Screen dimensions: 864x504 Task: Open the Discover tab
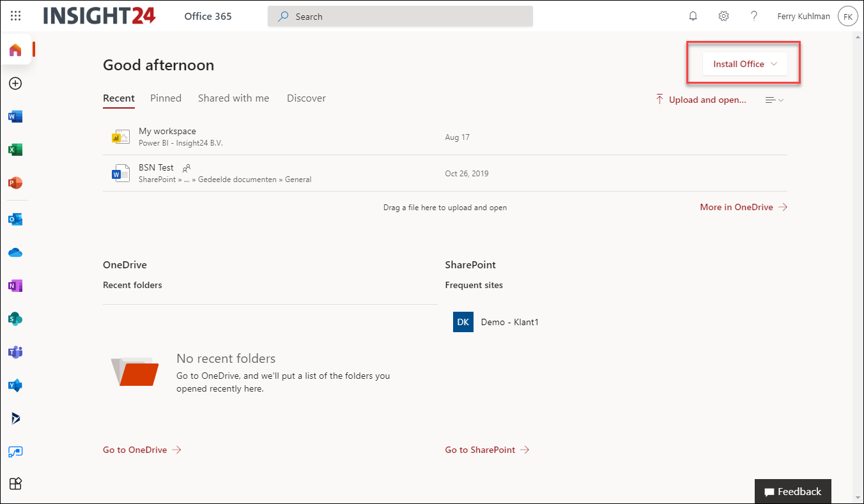[306, 98]
